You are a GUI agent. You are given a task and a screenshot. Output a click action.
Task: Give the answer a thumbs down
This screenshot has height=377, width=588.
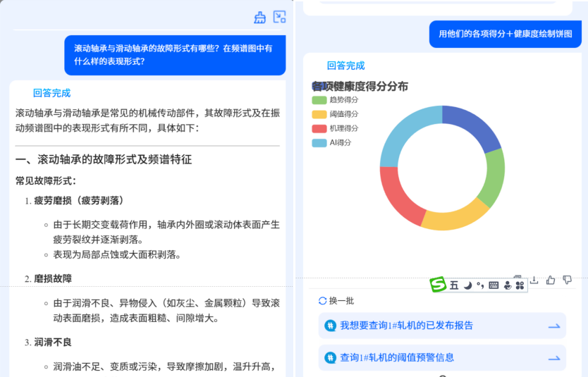point(567,280)
